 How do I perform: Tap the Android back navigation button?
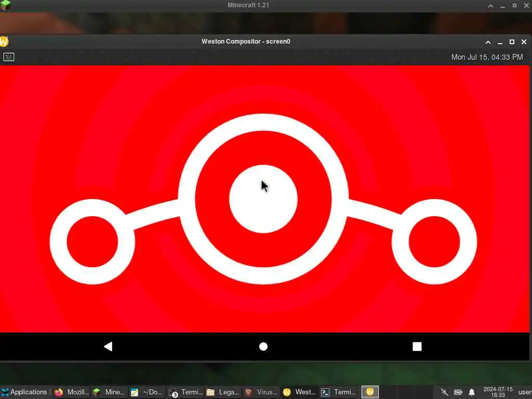coord(108,347)
